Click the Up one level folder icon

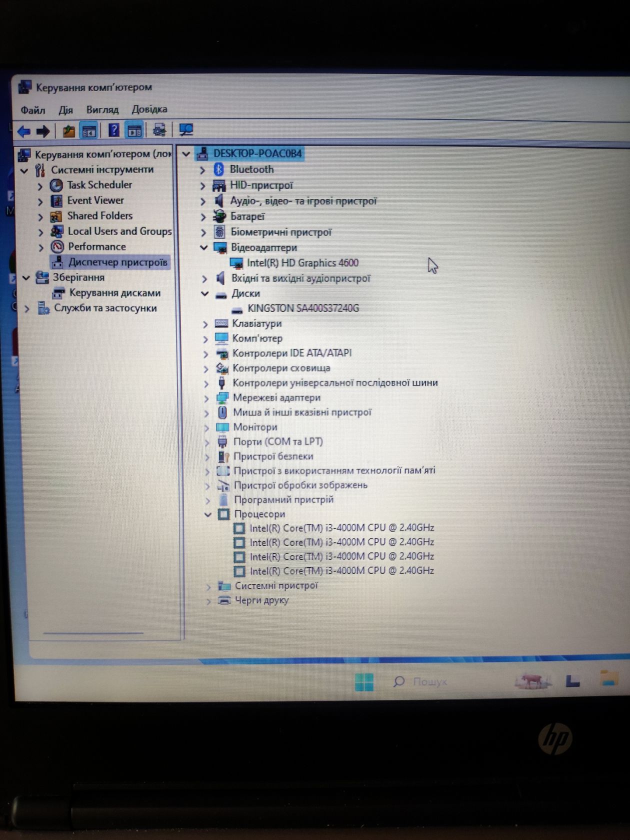68,131
